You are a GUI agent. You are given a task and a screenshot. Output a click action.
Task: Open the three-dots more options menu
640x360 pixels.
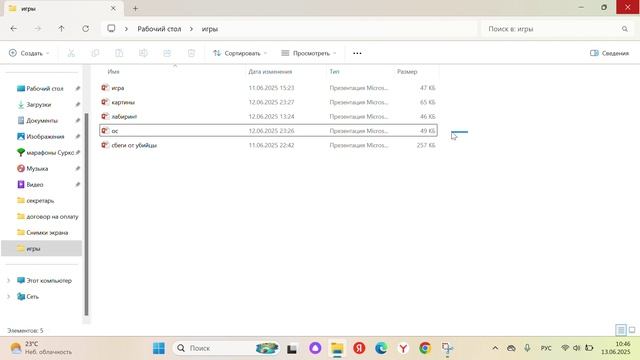[x=357, y=53]
